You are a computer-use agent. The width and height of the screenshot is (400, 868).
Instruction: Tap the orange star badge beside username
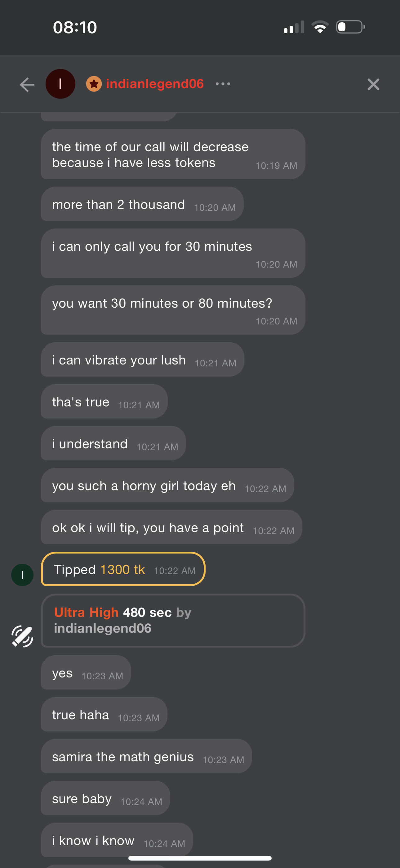pos(94,84)
